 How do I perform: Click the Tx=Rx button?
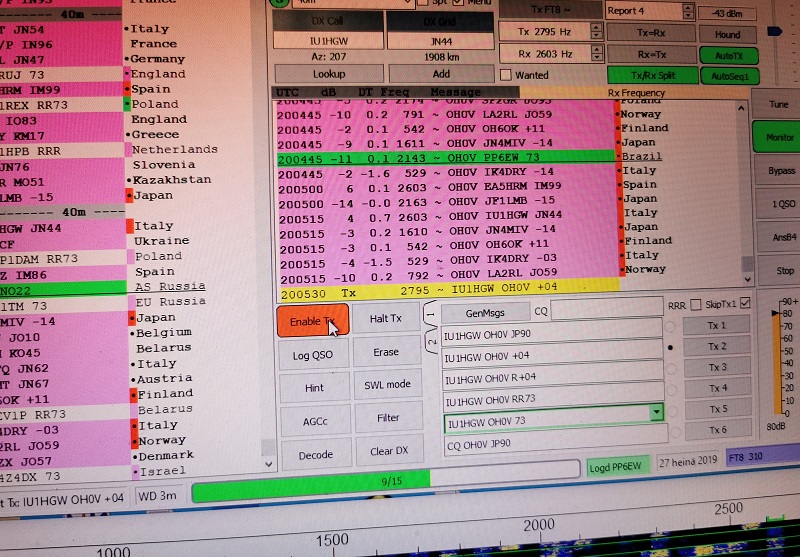point(651,33)
